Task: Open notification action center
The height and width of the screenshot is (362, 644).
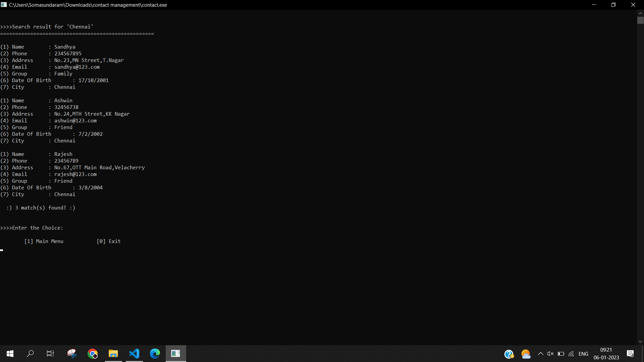Action: point(630,354)
